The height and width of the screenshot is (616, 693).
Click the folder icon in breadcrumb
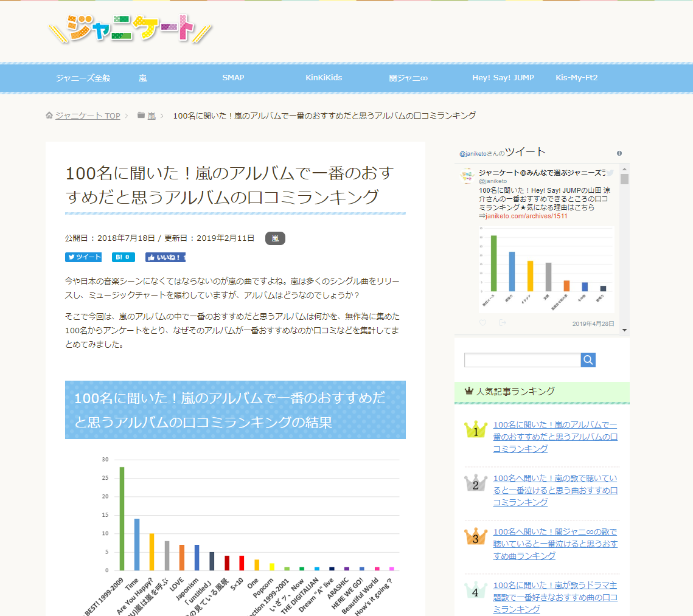[x=141, y=116]
